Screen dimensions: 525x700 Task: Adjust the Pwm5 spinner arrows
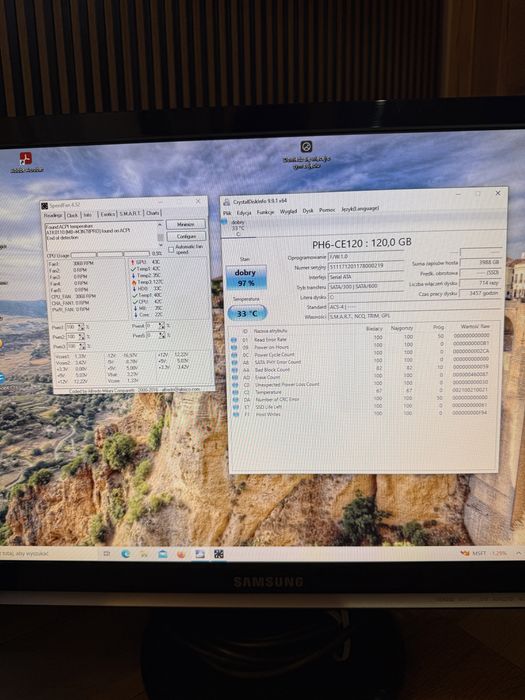click(x=162, y=335)
